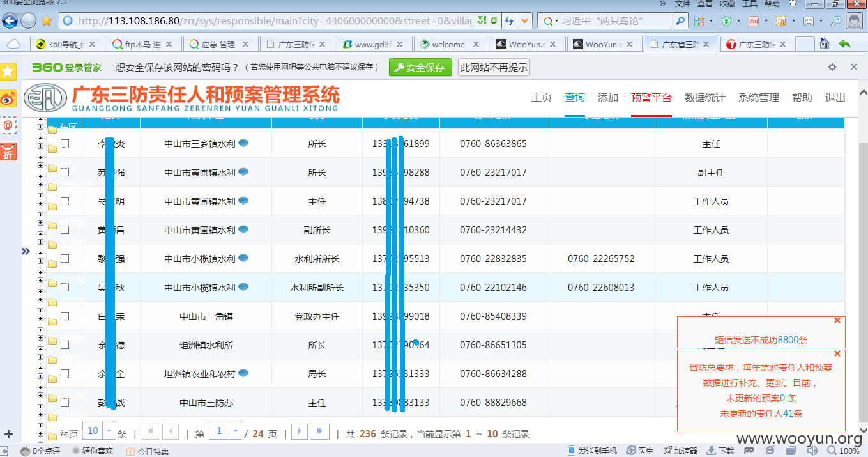Open the 添加 menu item

click(608, 98)
